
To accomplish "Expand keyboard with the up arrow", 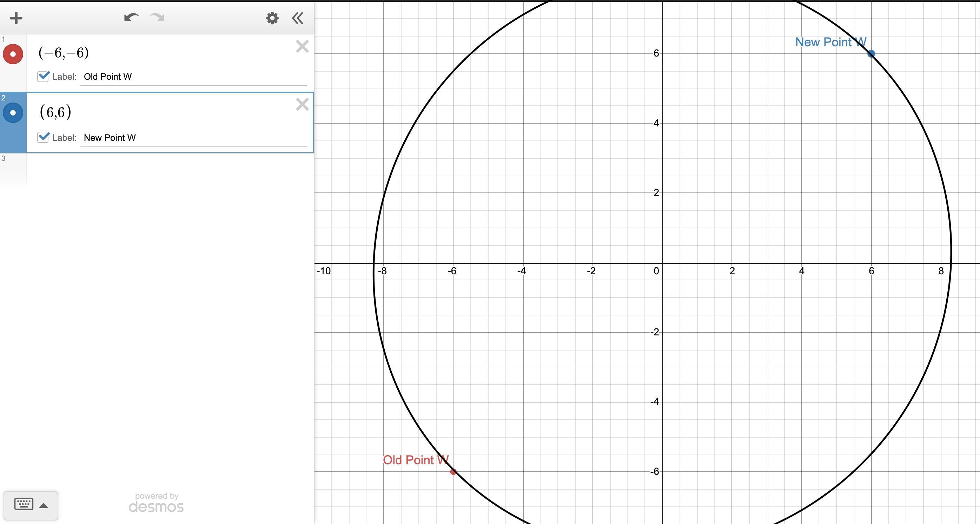I will (44, 506).
